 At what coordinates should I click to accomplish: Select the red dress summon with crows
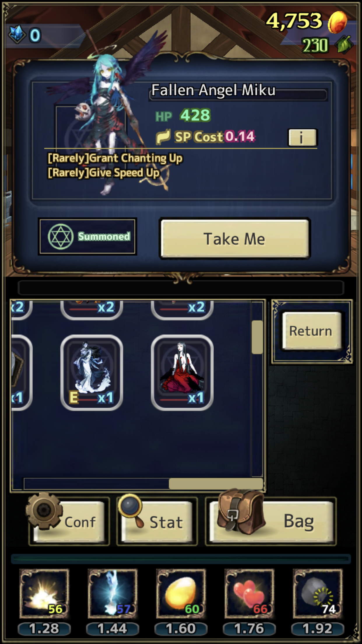tap(182, 373)
